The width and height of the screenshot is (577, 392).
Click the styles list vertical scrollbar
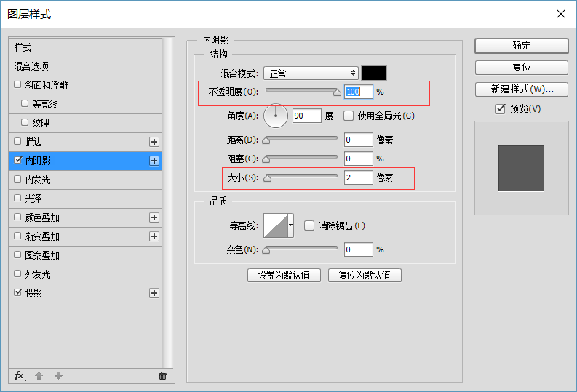click(x=169, y=202)
